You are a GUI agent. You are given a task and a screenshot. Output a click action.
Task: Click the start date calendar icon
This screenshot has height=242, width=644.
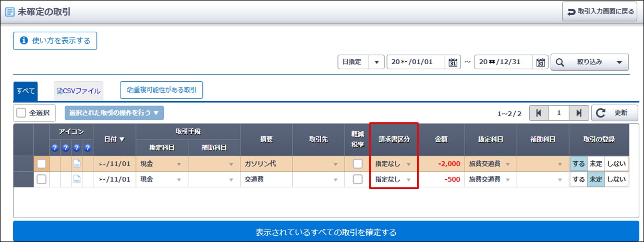click(453, 62)
